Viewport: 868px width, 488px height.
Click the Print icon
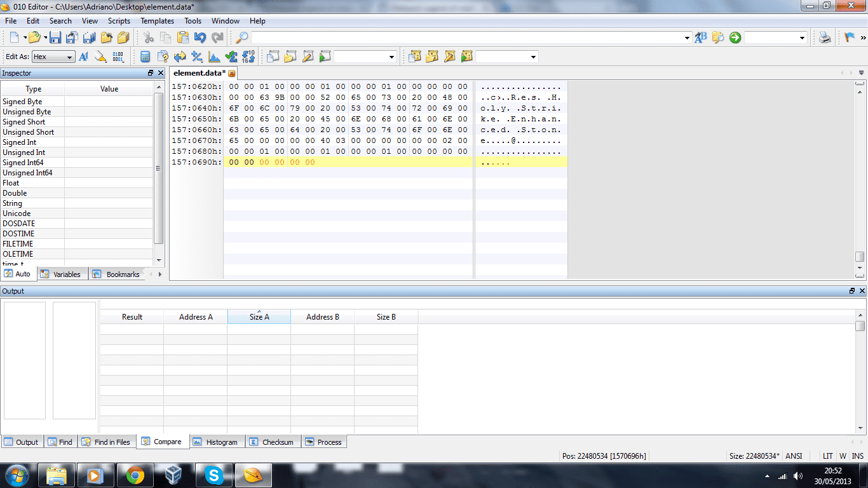click(825, 37)
